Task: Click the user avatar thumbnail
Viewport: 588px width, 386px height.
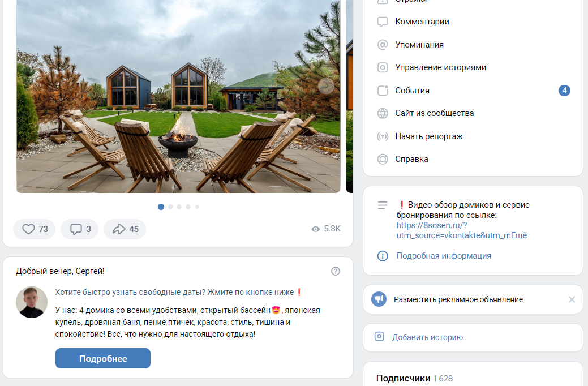Action: [x=32, y=302]
